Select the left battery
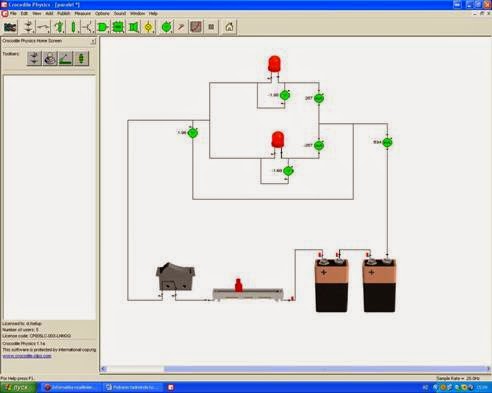Image resolution: width=492 pixels, height=393 pixels. [x=332, y=286]
